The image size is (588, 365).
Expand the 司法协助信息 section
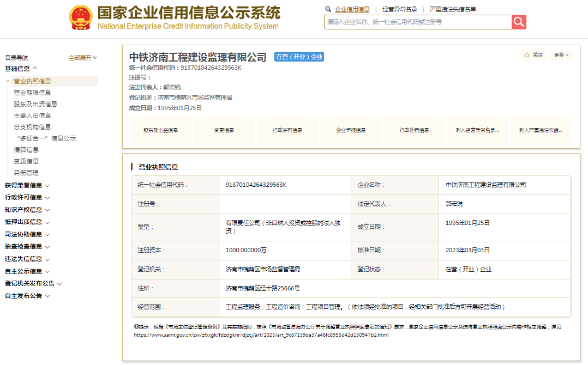coord(27,234)
